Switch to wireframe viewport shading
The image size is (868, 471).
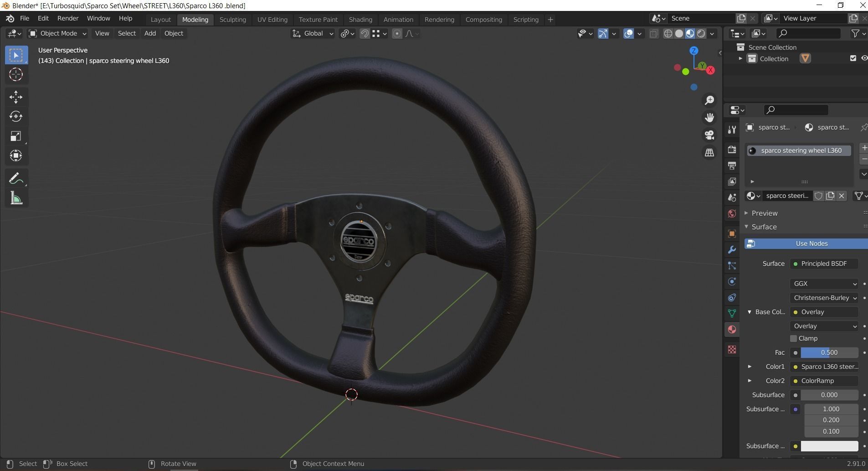point(668,34)
